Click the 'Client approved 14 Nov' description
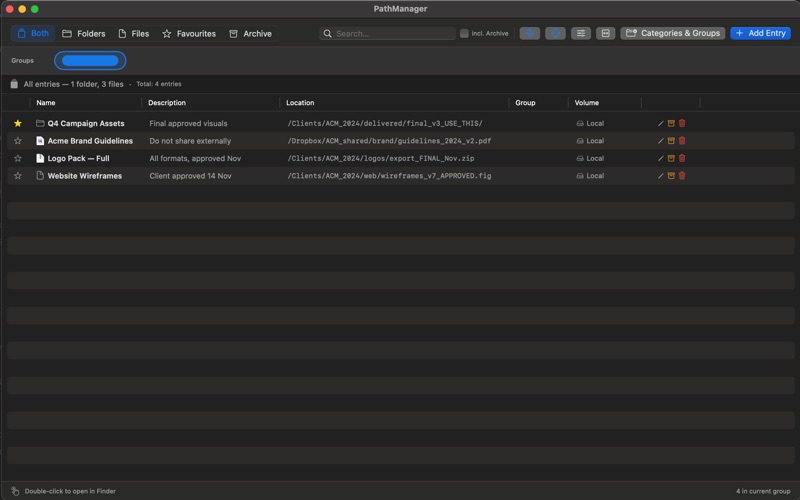 [x=190, y=176]
